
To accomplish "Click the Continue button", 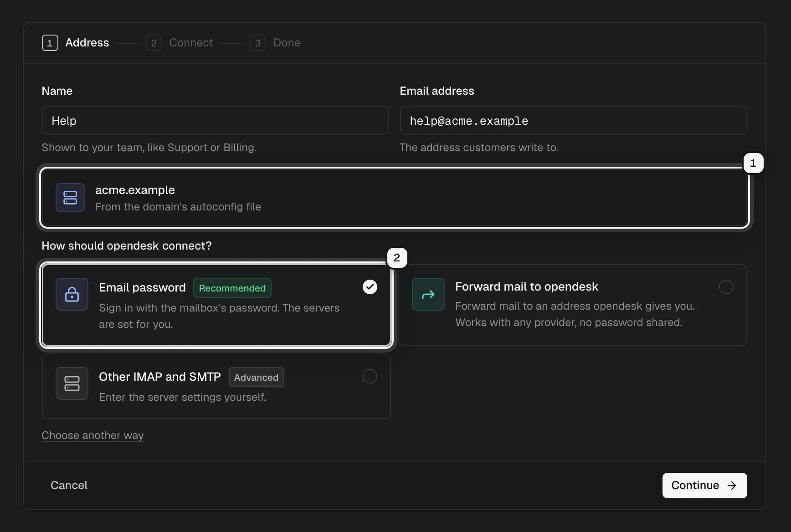I will pyautogui.click(x=705, y=486).
